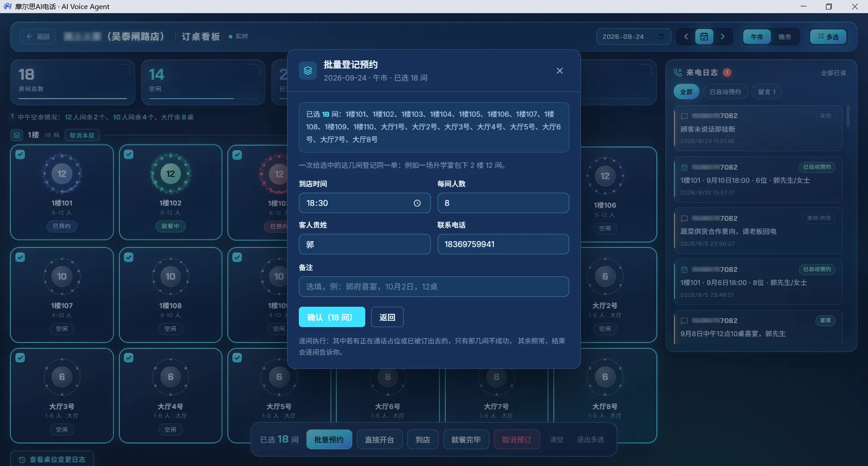Close the 批量登记预约 dialog
Viewport: 868px width, 466px height.
[560, 71]
